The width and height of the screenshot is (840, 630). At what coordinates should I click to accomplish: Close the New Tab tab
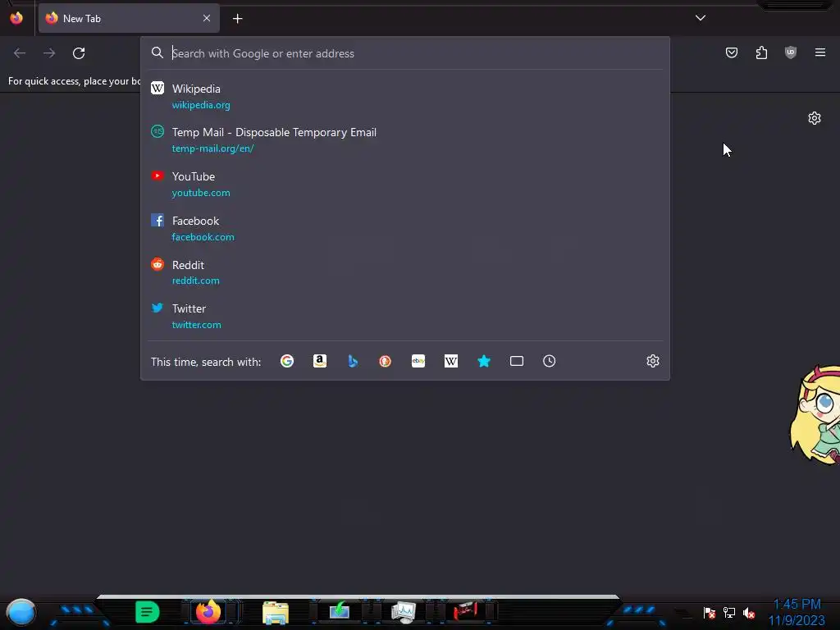click(207, 18)
